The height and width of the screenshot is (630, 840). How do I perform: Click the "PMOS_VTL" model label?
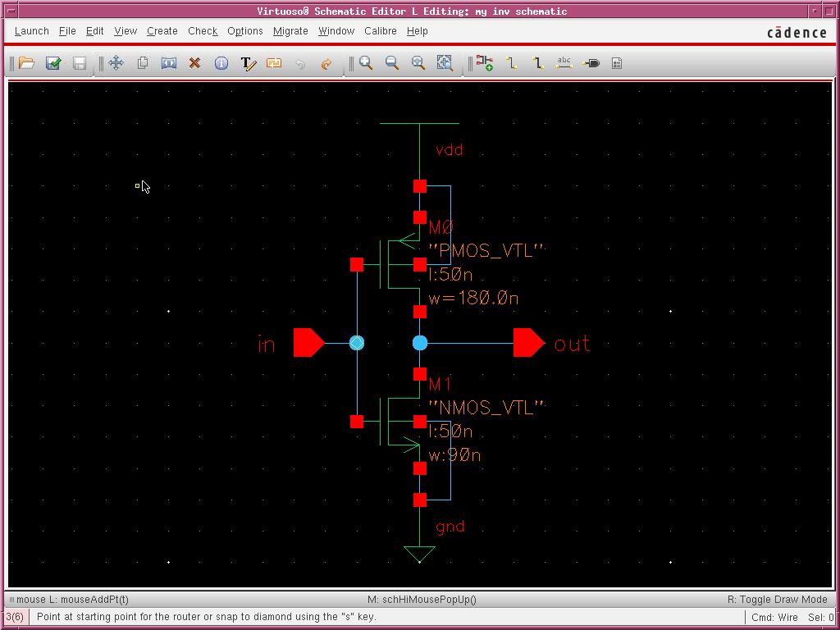[x=486, y=251]
